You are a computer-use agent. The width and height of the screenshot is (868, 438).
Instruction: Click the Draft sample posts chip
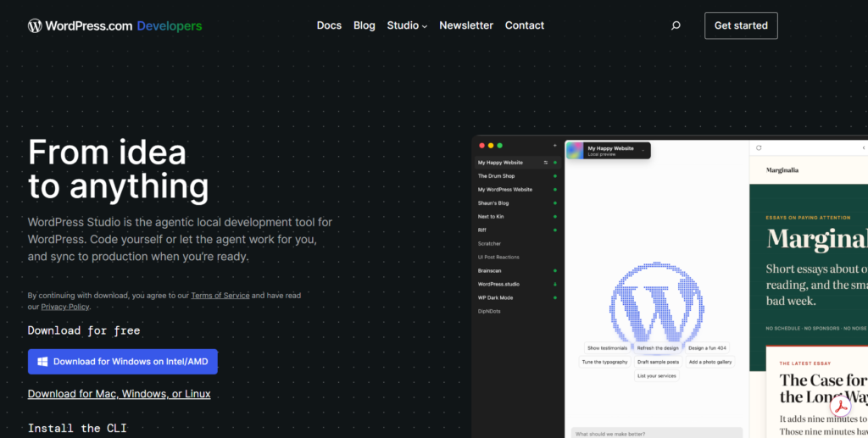pyautogui.click(x=658, y=362)
